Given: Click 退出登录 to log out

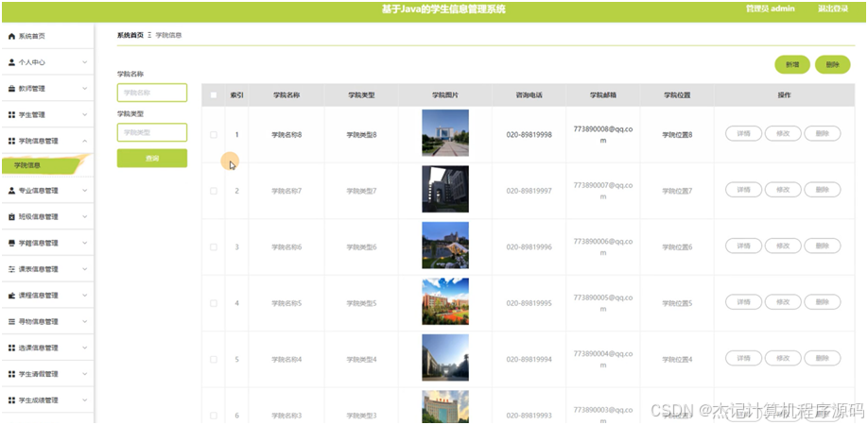Looking at the screenshot, I should [833, 8].
